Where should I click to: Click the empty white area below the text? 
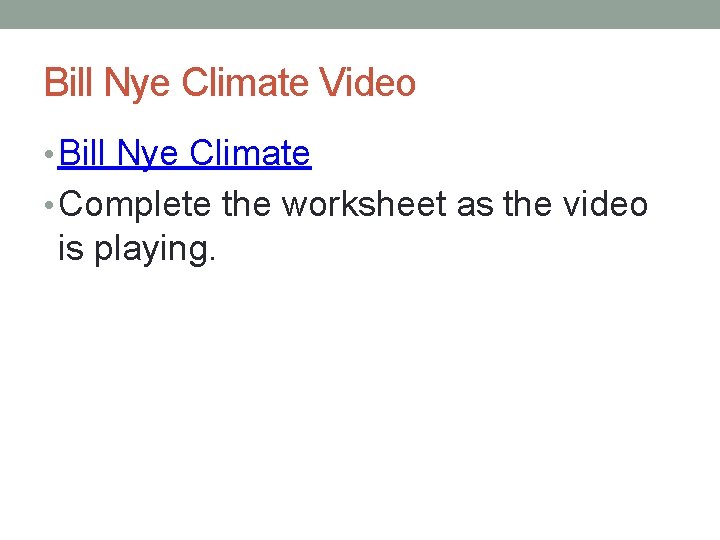pyautogui.click(x=360, y=400)
